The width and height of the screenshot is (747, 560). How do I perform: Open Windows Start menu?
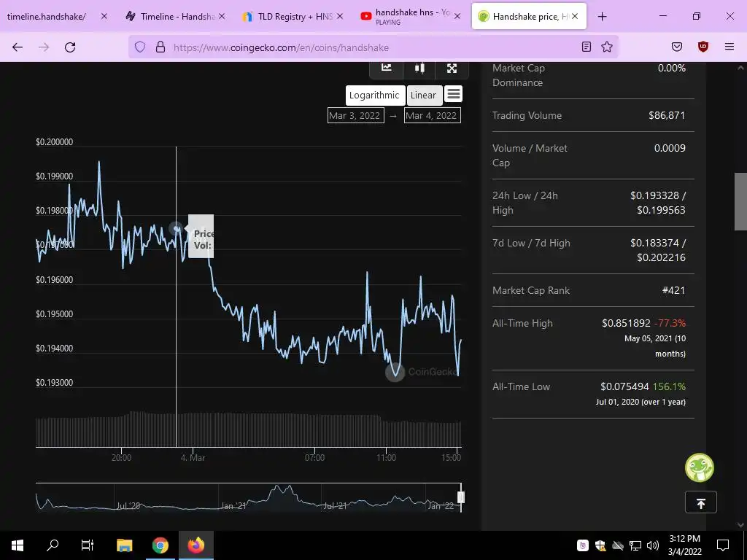tap(18, 545)
